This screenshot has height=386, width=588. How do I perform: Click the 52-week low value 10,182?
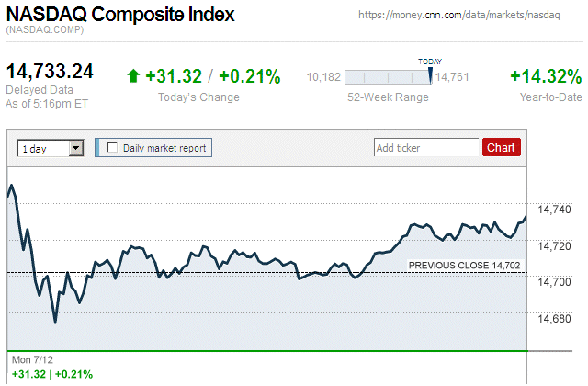click(324, 78)
